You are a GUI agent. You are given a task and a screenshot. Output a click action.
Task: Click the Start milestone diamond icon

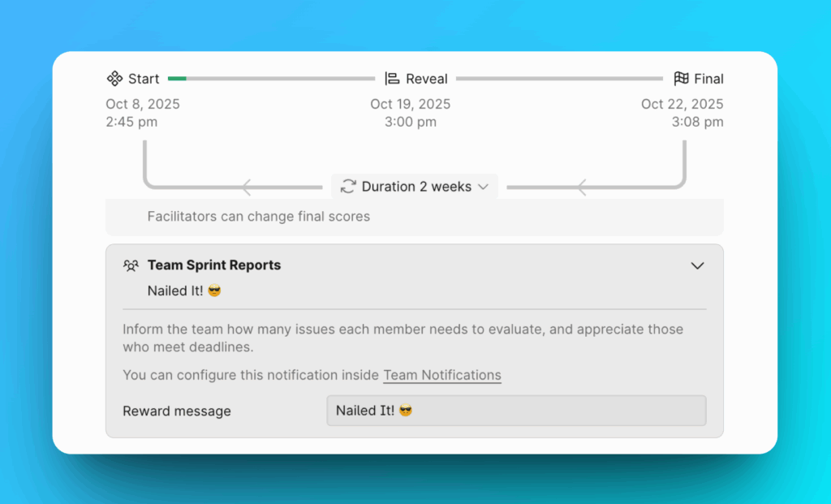pos(114,78)
